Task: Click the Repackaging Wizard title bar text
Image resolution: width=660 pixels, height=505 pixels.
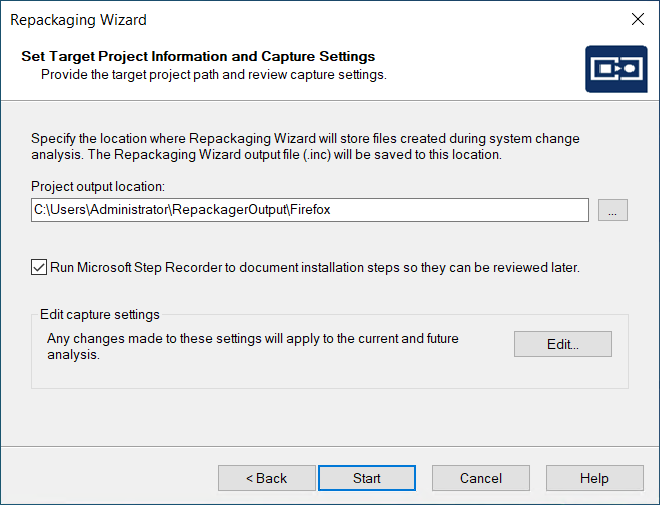Action: pos(80,19)
